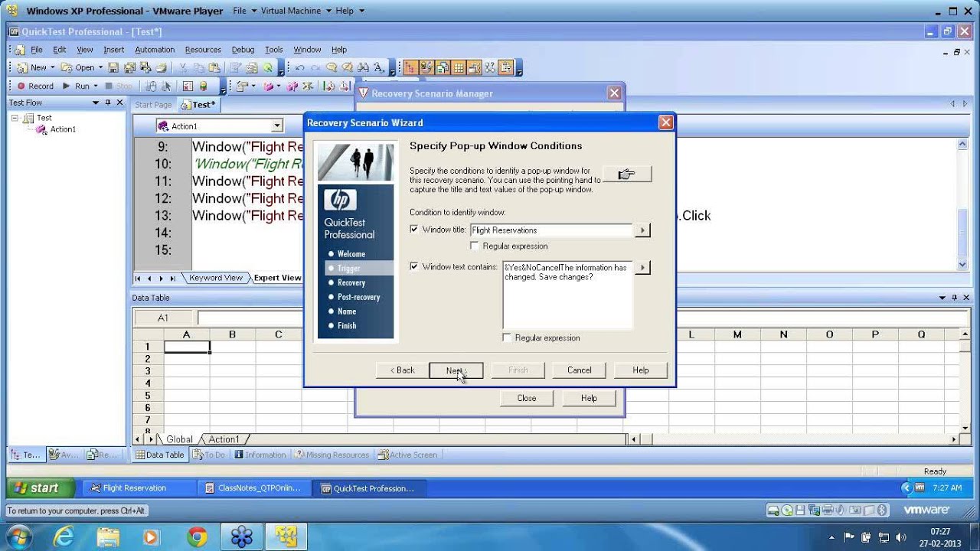
Task: Open Windows Media Player from the taskbar
Action: point(152,537)
